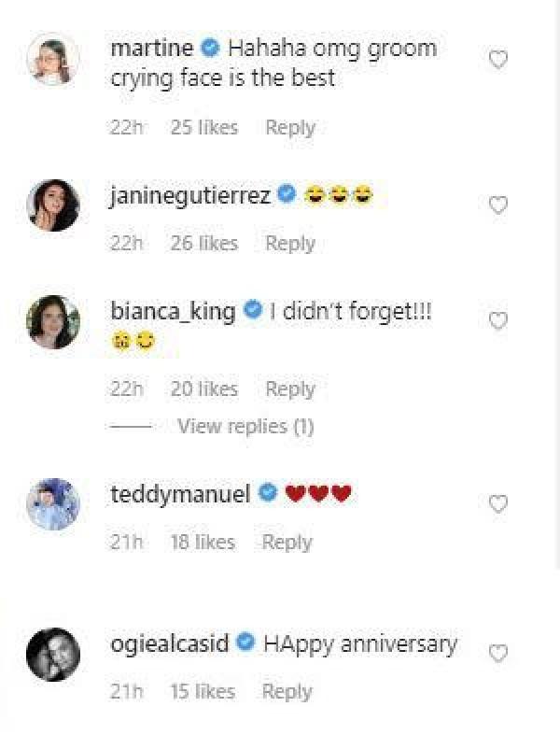Image resolution: width=560 pixels, height=749 pixels.
Task: View the 26 likes on janinegutierrez's comment
Action: coord(203,244)
